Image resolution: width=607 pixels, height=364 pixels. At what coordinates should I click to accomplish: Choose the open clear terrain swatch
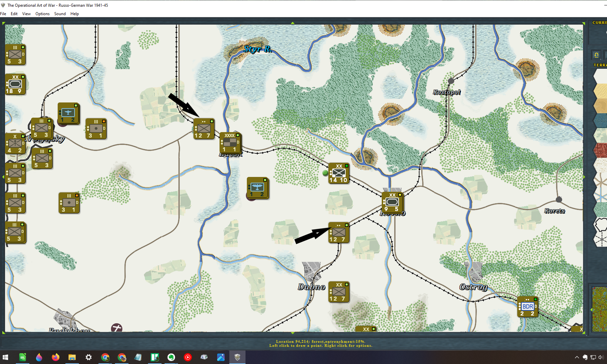click(601, 76)
